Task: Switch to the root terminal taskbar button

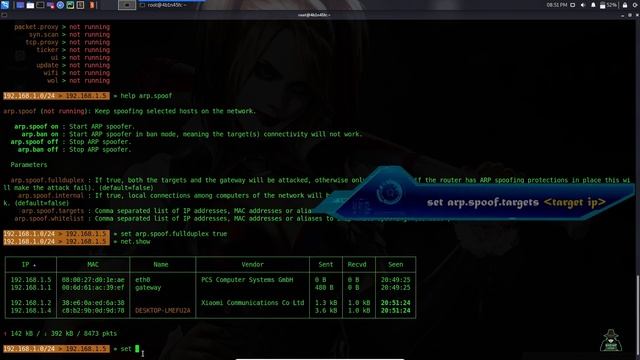Action: 163,5
